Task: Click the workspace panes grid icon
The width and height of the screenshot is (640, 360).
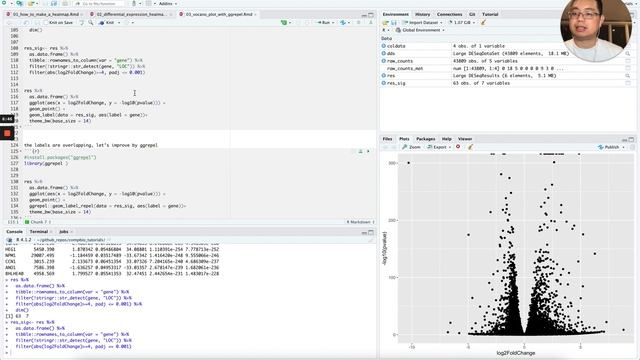Action: (x=149, y=4)
